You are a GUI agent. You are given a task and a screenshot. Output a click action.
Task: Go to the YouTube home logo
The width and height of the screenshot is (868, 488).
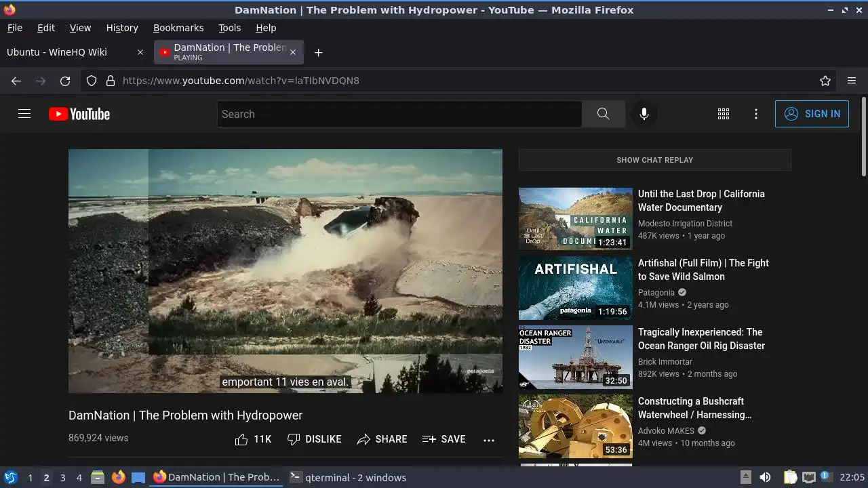[79, 114]
